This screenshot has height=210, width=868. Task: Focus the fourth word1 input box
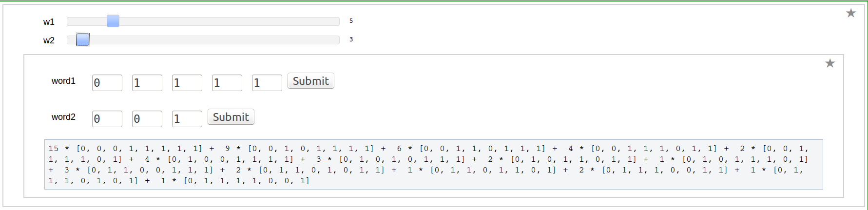pos(227,83)
